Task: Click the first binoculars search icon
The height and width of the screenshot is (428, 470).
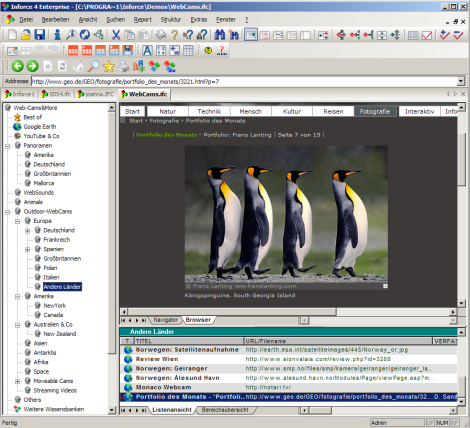Action: tap(220, 34)
